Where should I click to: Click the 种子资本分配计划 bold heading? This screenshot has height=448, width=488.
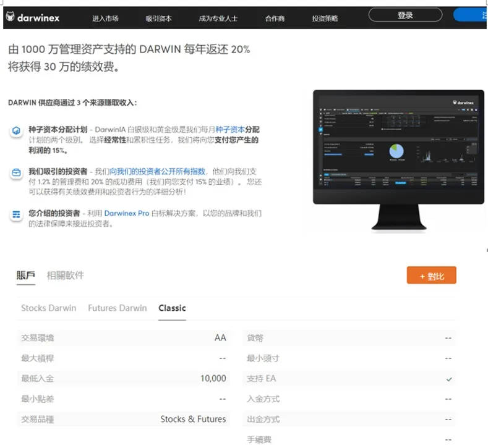(x=58, y=130)
